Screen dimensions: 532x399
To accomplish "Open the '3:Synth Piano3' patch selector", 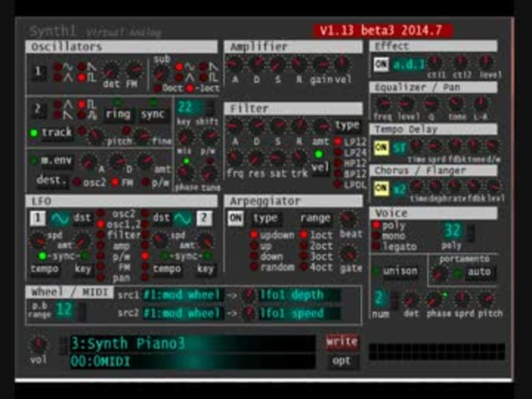I will [192, 344].
